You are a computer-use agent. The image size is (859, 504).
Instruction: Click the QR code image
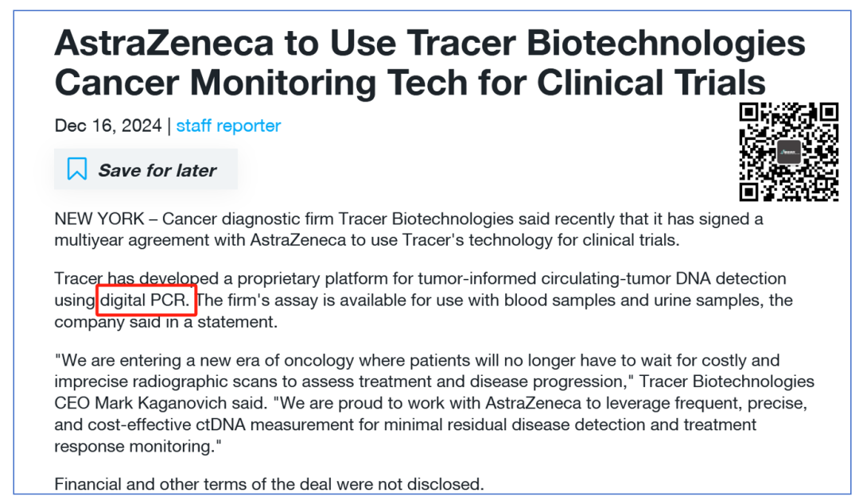[x=789, y=151]
